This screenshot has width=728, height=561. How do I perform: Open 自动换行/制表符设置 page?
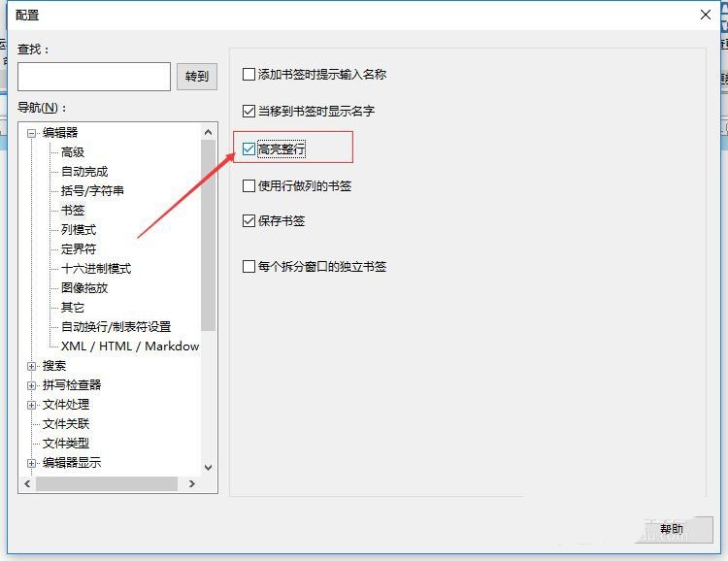click(116, 327)
